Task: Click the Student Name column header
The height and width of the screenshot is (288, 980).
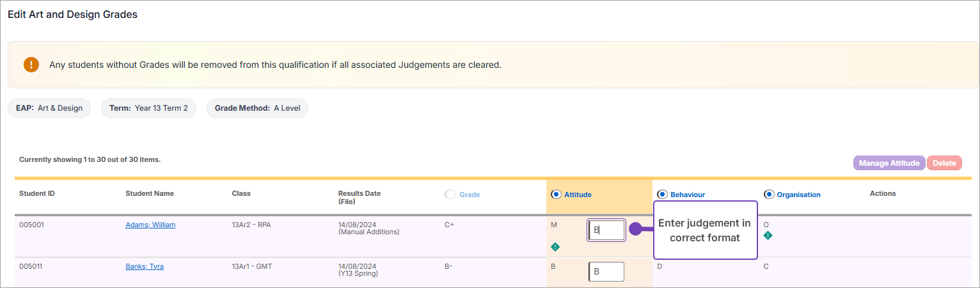Action: click(x=150, y=193)
